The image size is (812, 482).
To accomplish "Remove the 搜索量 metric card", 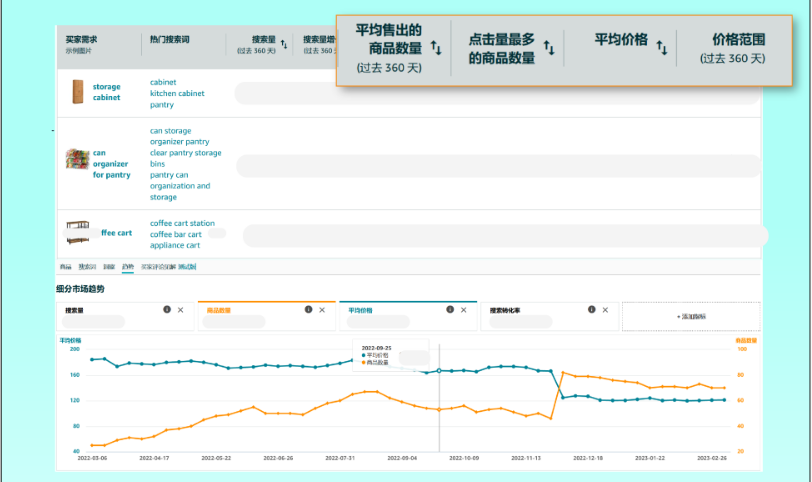I will pos(181,310).
